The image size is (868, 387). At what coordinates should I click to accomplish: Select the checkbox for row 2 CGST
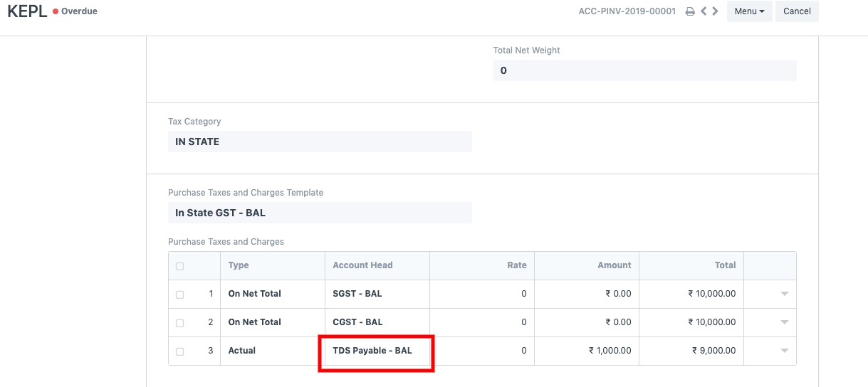179,323
